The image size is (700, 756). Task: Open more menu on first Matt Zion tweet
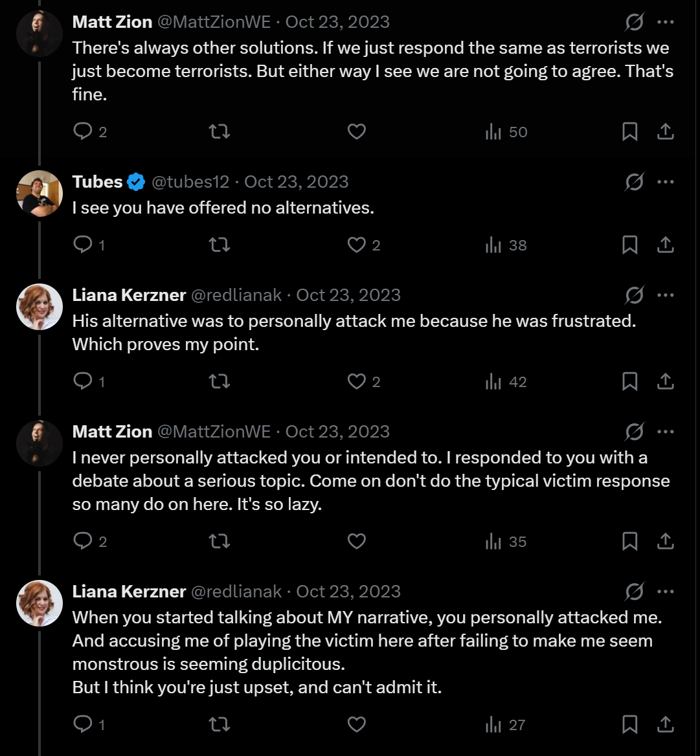point(665,22)
